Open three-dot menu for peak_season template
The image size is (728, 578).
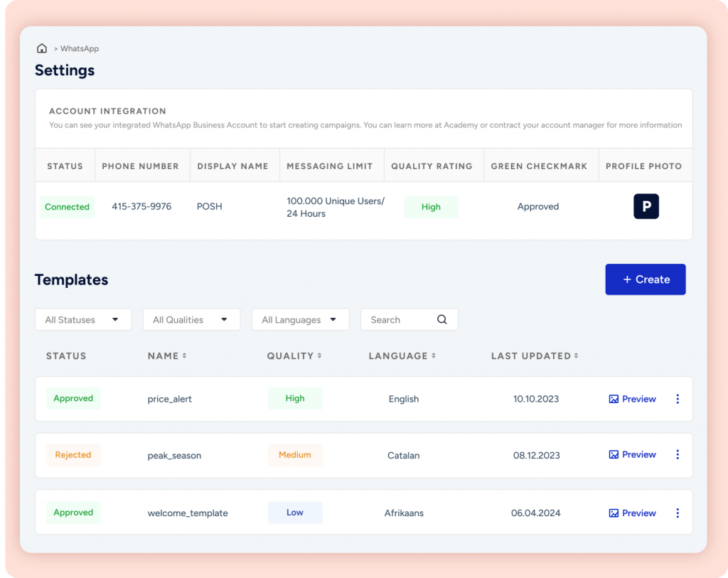tap(677, 455)
